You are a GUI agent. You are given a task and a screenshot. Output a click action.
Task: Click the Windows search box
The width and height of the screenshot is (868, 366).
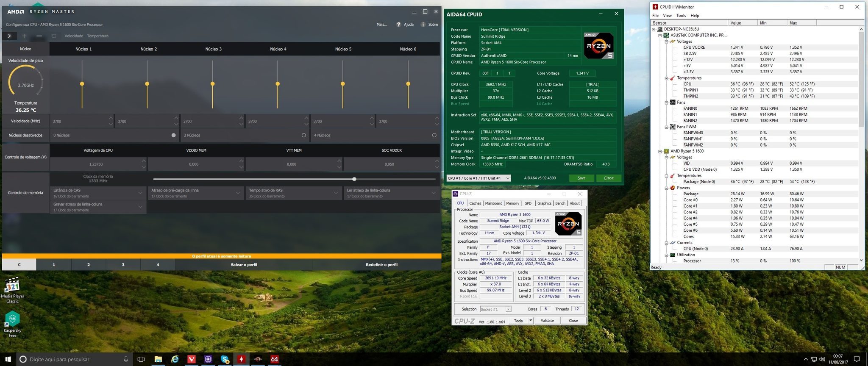coord(74,359)
